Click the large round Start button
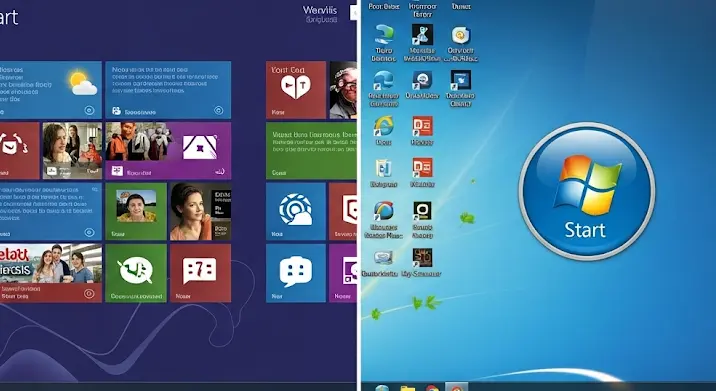The image size is (716, 391). [587, 191]
